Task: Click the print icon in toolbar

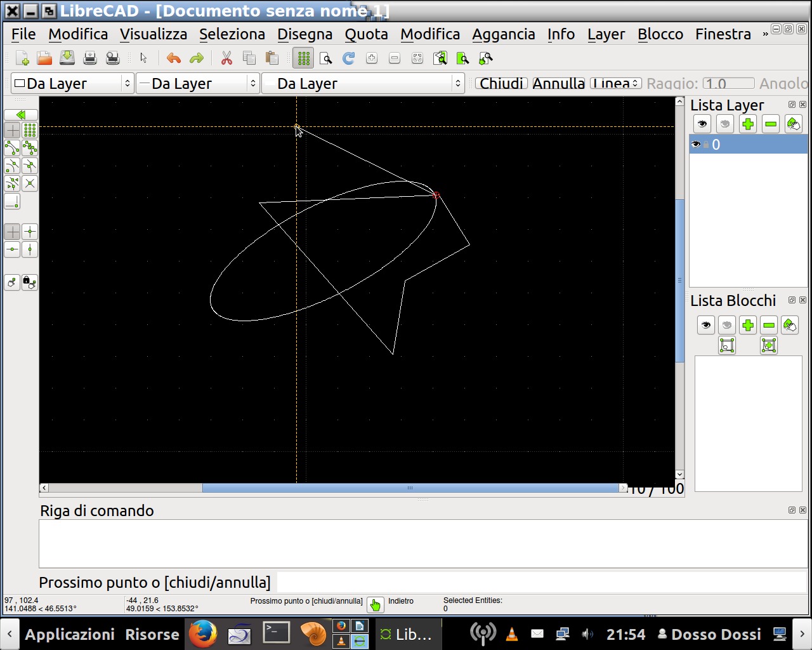Action: point(90,58)
